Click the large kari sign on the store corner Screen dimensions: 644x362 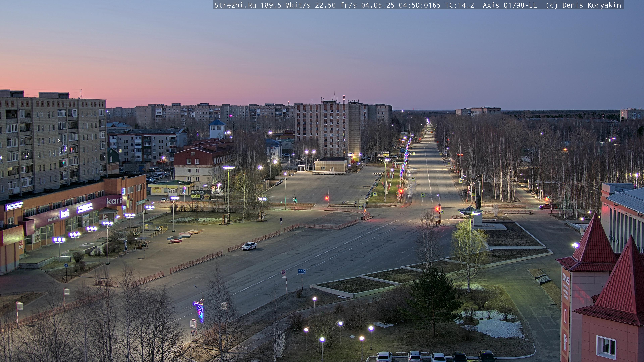click(114, 201)
